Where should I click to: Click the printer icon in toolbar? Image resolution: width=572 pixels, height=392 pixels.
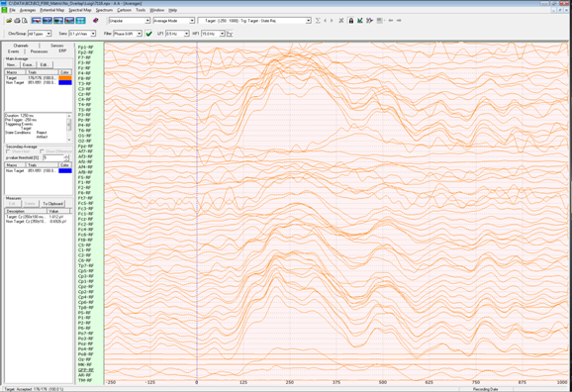click(17, 21)
